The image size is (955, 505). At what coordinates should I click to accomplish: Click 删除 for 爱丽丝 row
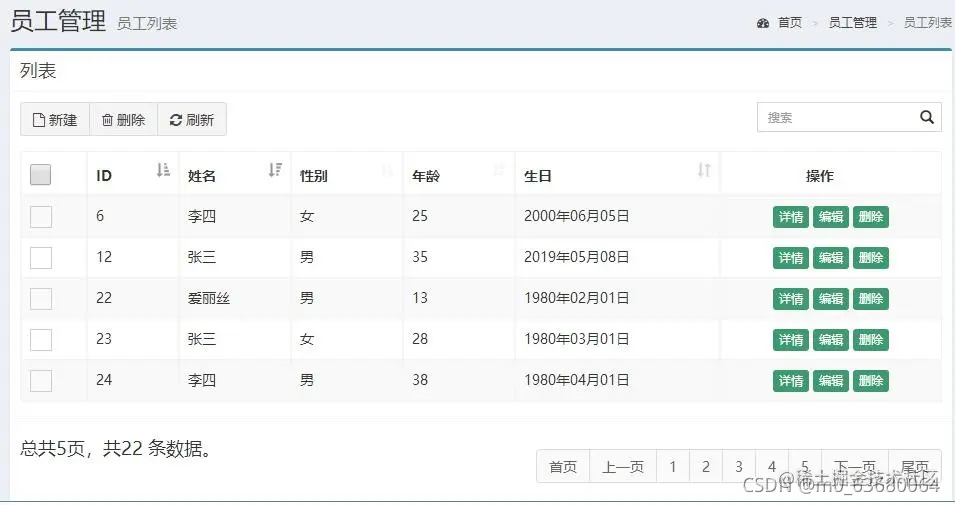coord(871,298)
